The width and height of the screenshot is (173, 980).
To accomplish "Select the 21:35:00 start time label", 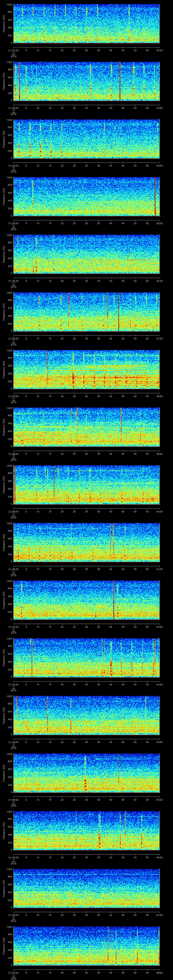I will (x=13, y=281).
